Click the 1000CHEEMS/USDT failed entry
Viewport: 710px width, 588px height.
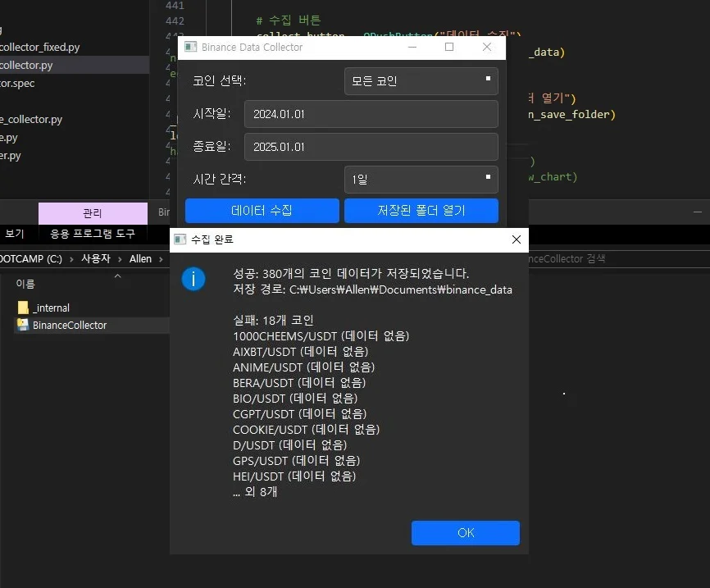(x=321, y=336)
